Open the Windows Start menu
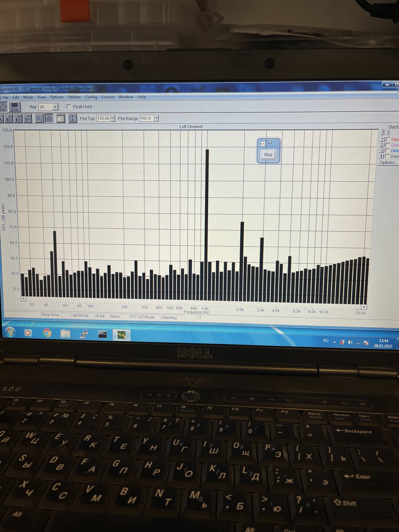Image resolution: width=399 pixels, height=532 pixels. [10, 332]
